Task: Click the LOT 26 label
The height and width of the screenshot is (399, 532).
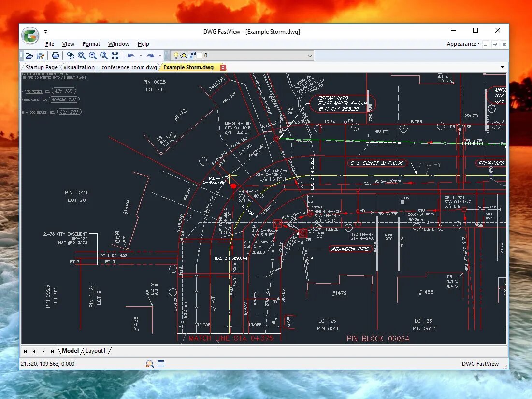Action: 423,321
